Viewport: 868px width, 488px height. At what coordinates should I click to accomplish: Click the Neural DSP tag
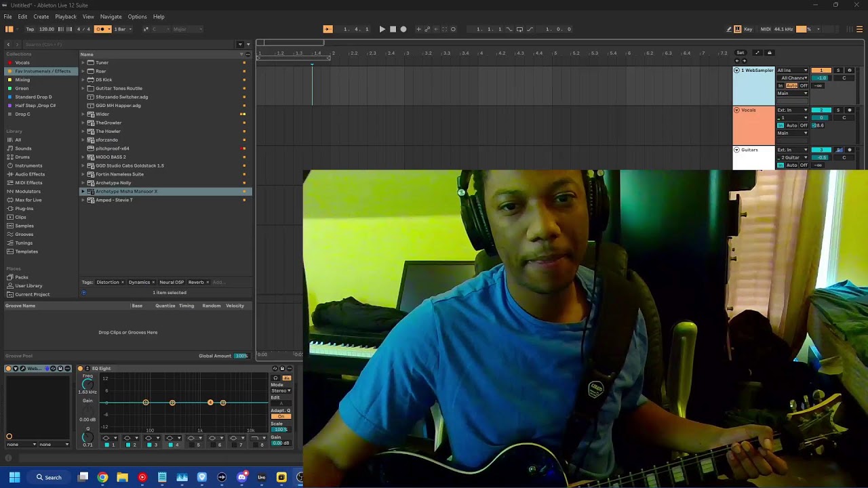[171, 282]
